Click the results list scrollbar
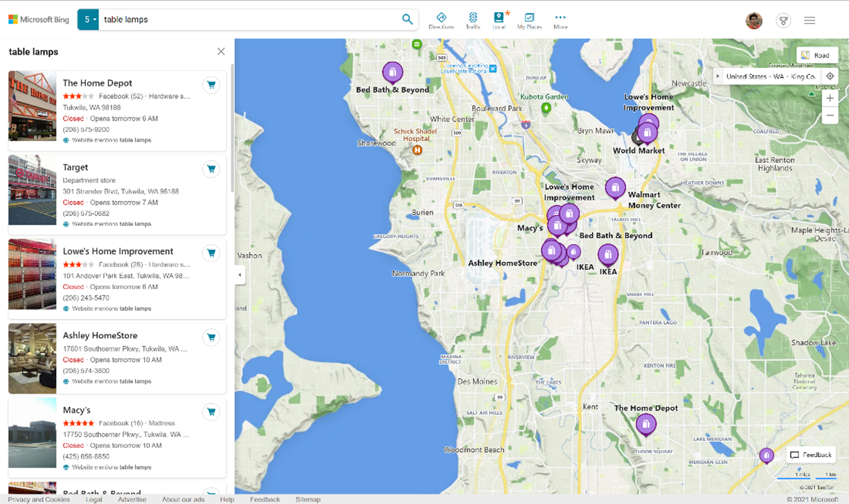Screen dimensions: 849x504 point(232,128)
